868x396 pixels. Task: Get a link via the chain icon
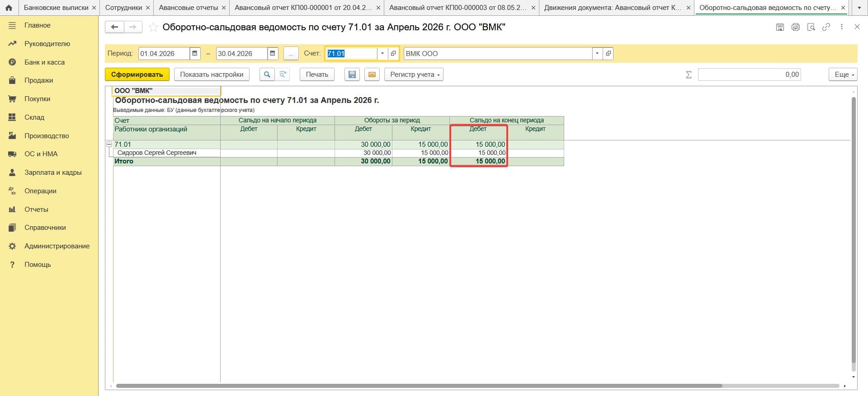click(x=826, y=27)
